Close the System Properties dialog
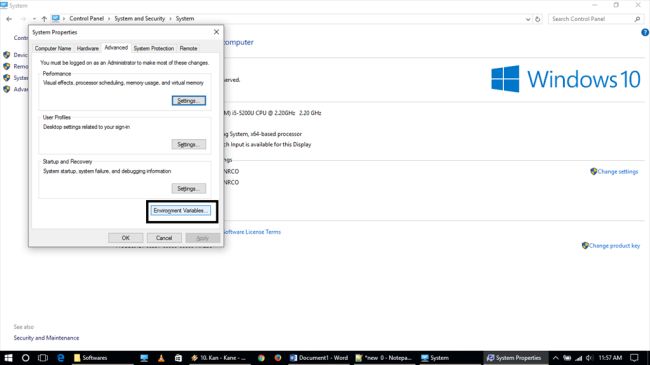Viewport: 650px width, 365px height. [x=216, y=32]
